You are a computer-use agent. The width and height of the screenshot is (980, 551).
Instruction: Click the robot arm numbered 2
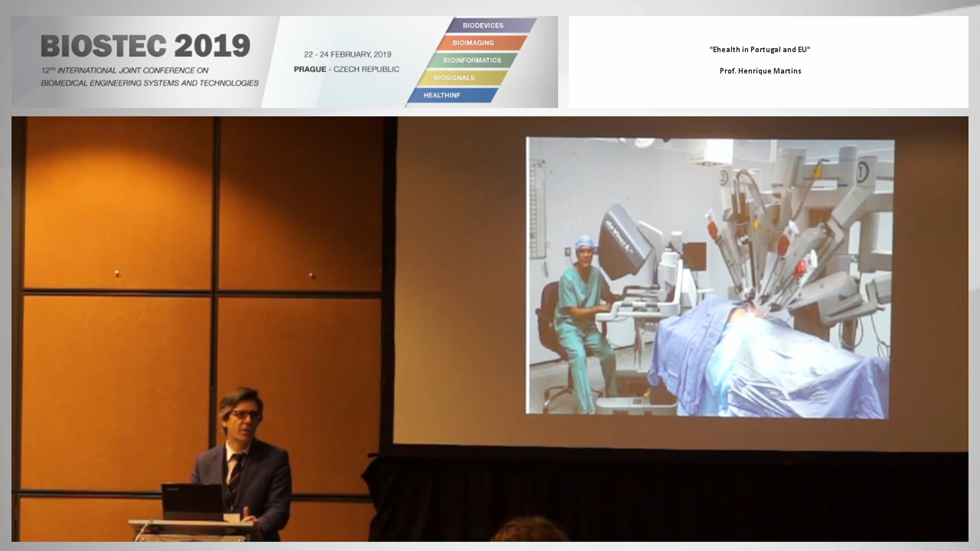coord(724,178)
